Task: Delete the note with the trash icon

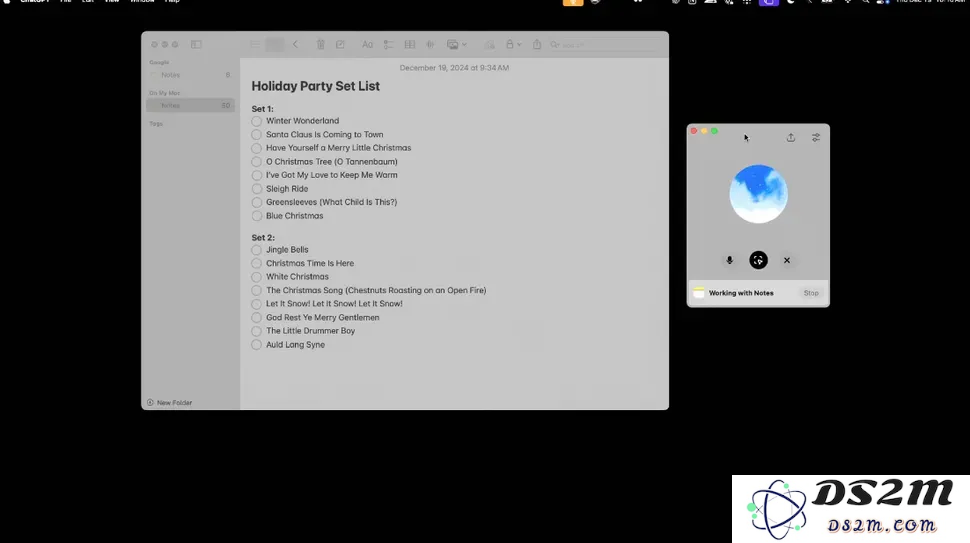Action: (320, 45)
